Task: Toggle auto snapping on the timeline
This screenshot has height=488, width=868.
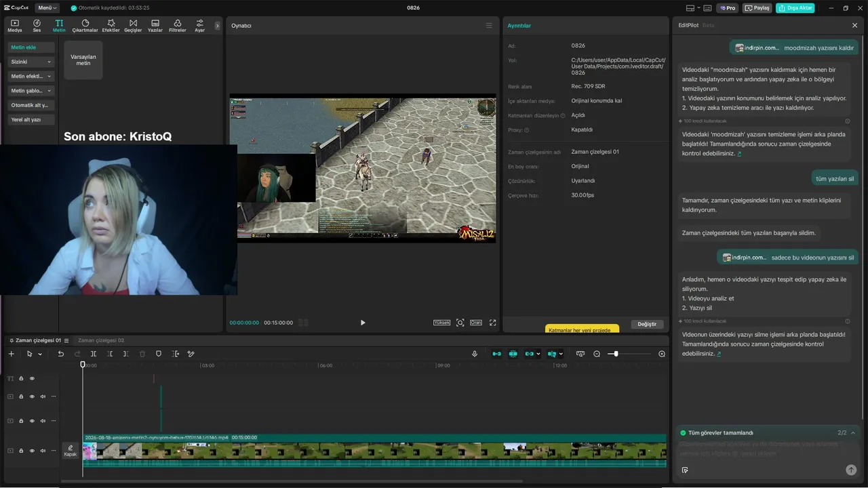Action: [x=513, y=354]
